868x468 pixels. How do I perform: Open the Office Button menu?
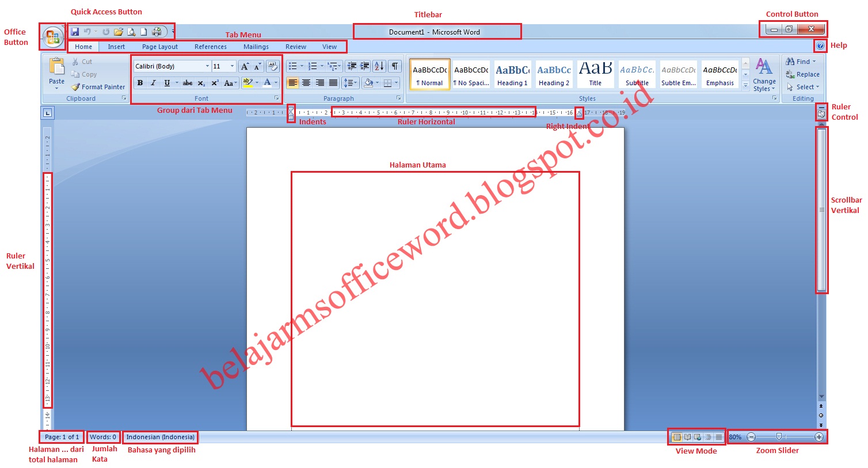[x=52, y=37]
